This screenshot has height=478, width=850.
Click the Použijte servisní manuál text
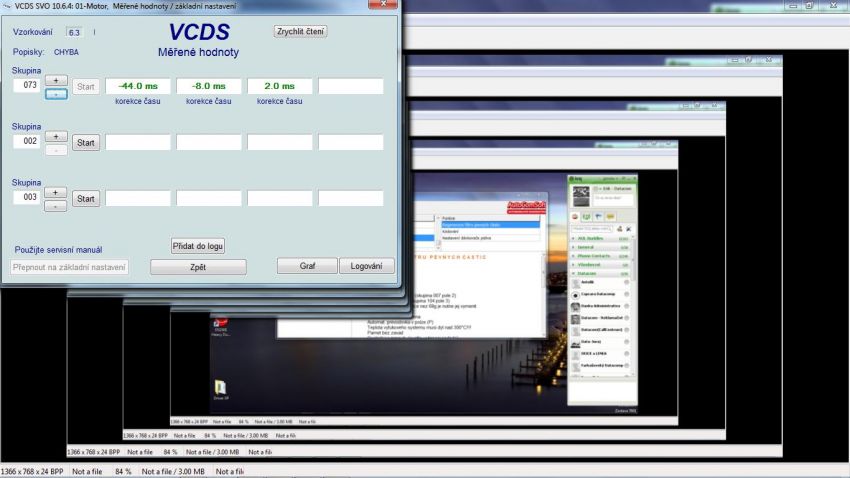tap(58, 250)
